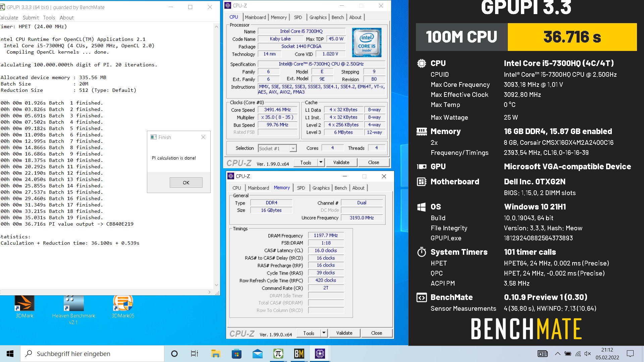Image resolution: width=644 pixels, height=362 pixels.
Task: Open the Mail app from taskbar
Action: pos(258,354)
